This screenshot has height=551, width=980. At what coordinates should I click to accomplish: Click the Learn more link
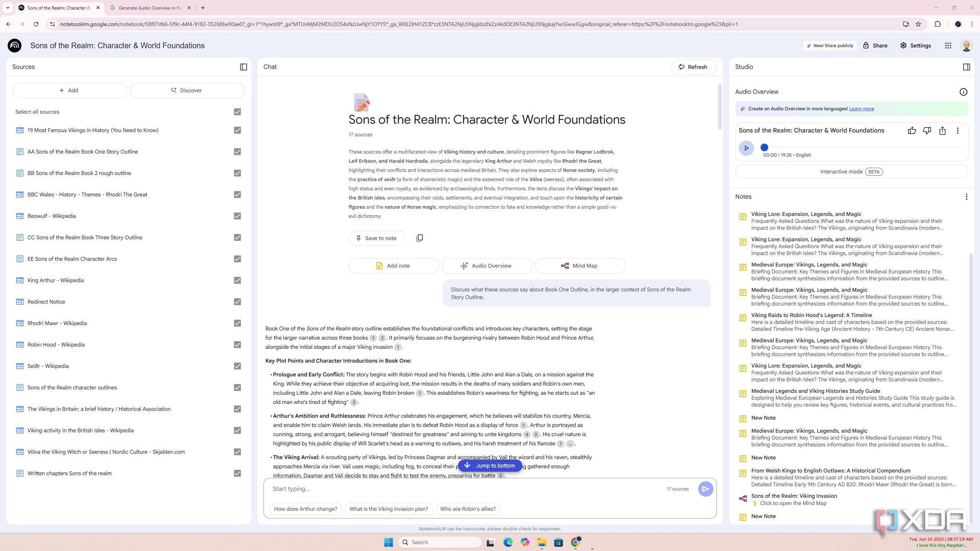[861, 109]
